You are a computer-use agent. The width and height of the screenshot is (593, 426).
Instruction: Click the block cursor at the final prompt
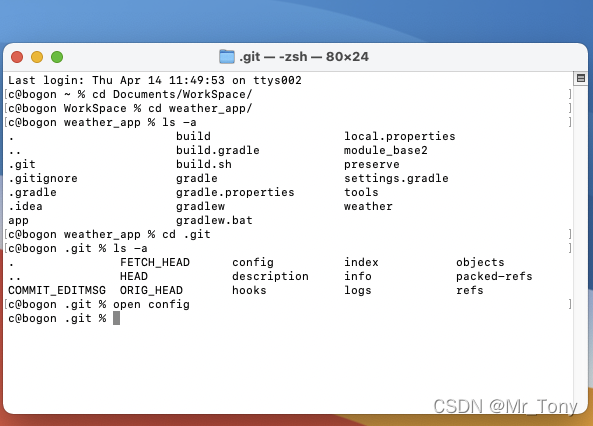pyautogui.click(x=116, y=318)
